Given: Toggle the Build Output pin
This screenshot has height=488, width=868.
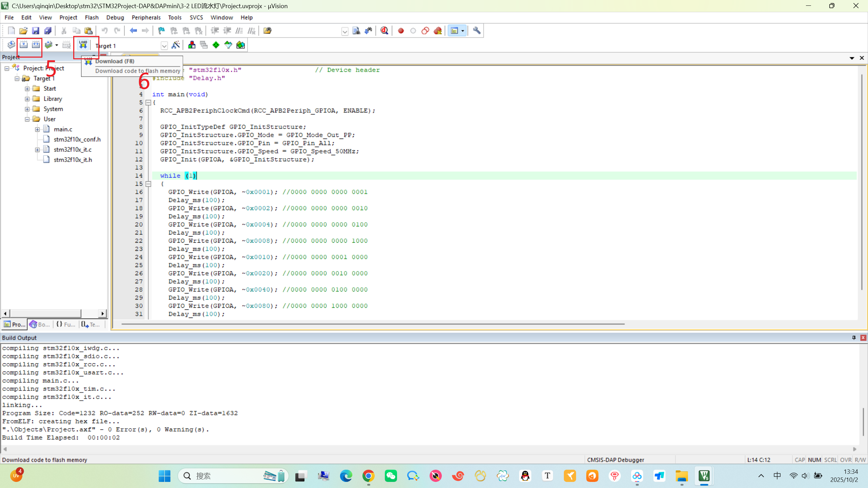Looking at the screenshot, I should 854,338.
